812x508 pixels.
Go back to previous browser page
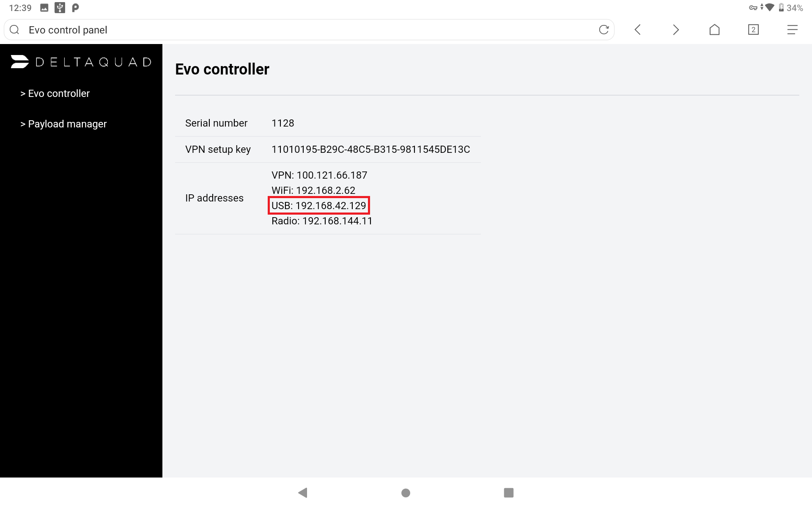(x=638, y=30)
